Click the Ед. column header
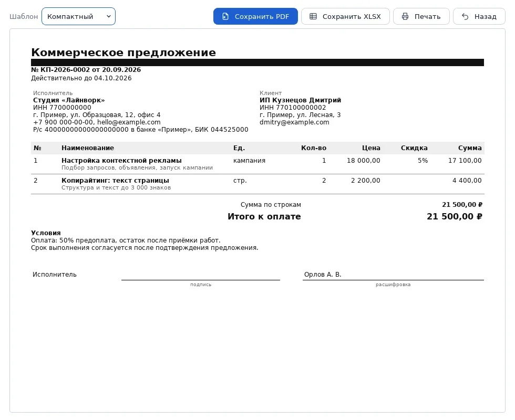 (x=239, y=148)
